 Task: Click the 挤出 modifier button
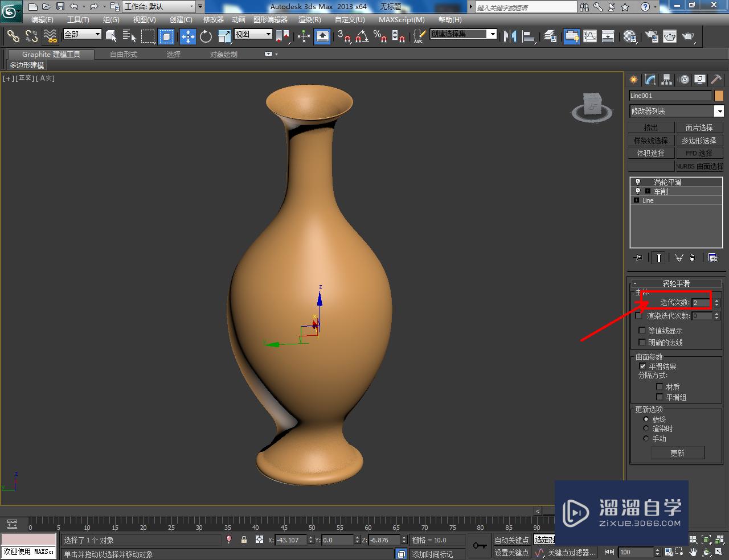(651, 127)
